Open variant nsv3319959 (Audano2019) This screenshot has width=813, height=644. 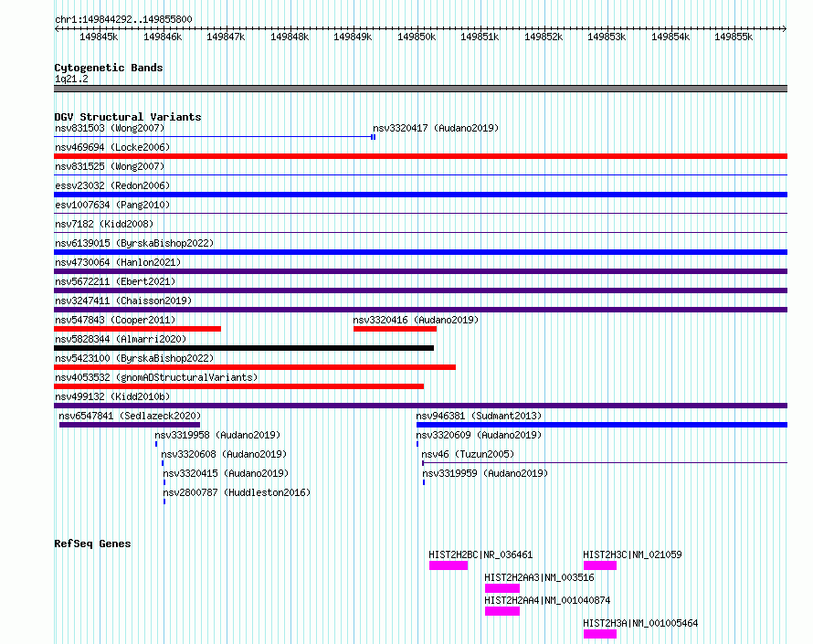[x=485, y=473]
